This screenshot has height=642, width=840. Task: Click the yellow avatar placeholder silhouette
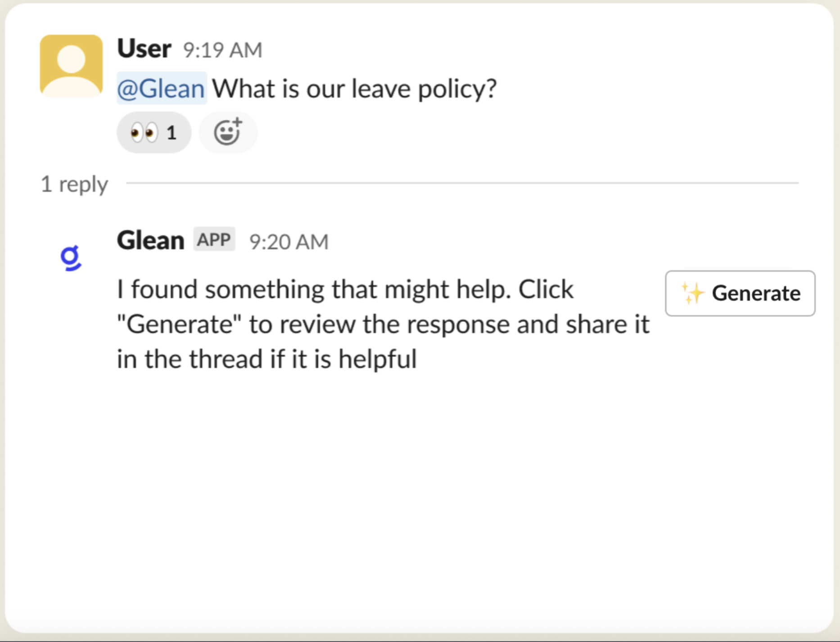tap(71, 68)
